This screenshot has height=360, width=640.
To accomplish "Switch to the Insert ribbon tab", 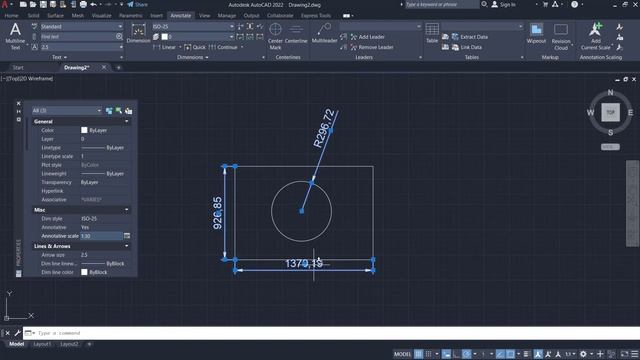I will point(156,16).
